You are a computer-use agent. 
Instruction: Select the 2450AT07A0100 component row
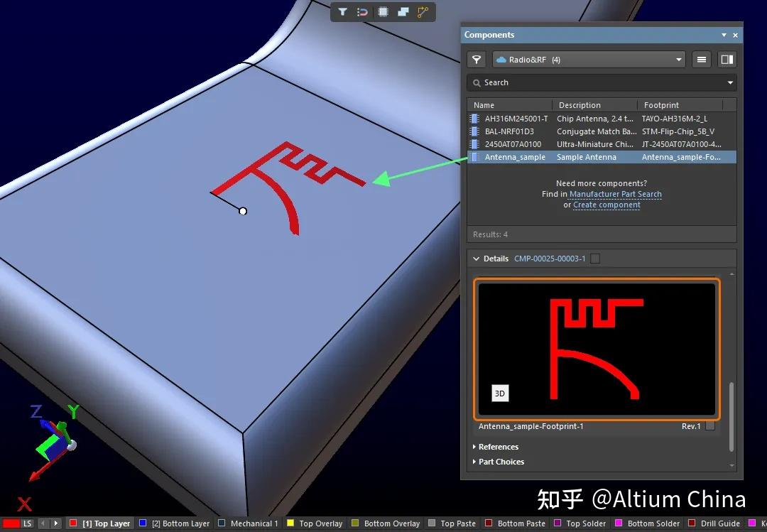click(x=602, y=144)
